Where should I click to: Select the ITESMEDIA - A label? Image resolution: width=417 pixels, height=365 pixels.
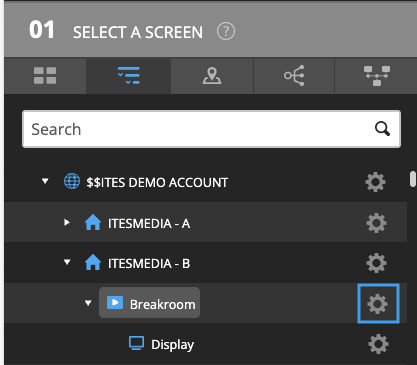click(x=149, y=223)
